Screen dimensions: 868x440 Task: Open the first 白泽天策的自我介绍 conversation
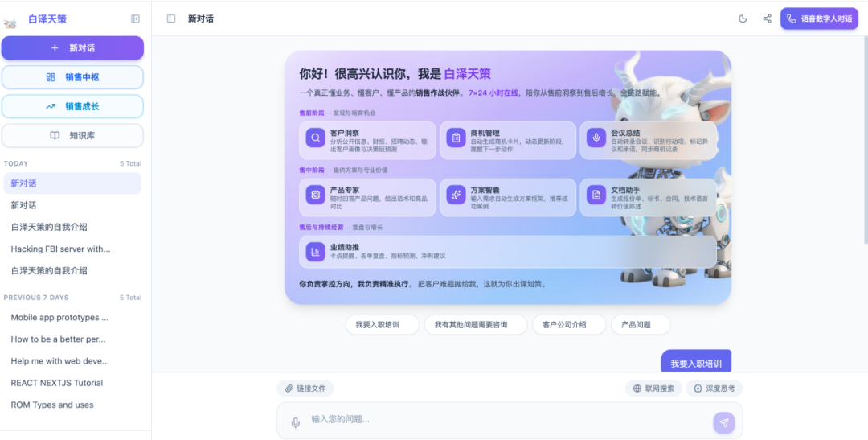pyautogui.click(x=72, y=227)
